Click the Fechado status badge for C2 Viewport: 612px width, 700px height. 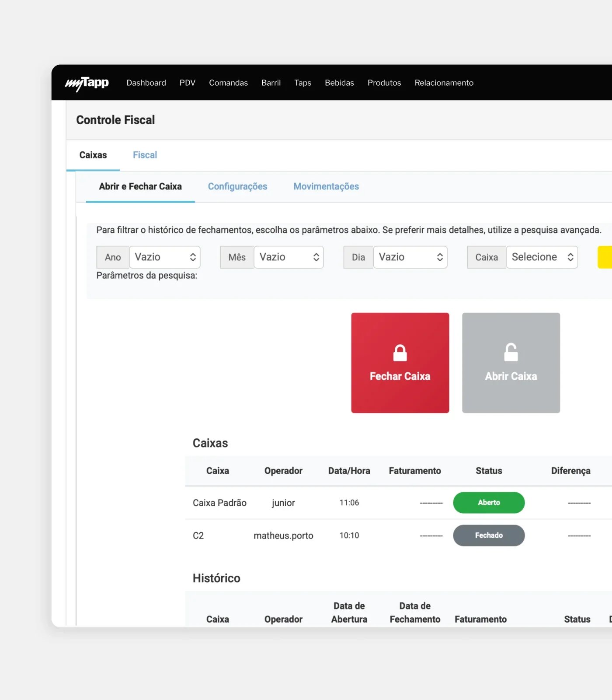point(489,535)
